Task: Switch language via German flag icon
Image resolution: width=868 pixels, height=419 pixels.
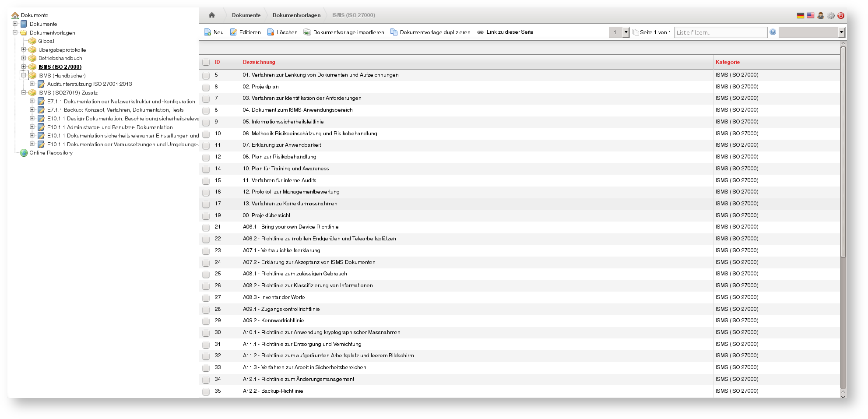Action: pyautogui.click(x=800, y=16)
